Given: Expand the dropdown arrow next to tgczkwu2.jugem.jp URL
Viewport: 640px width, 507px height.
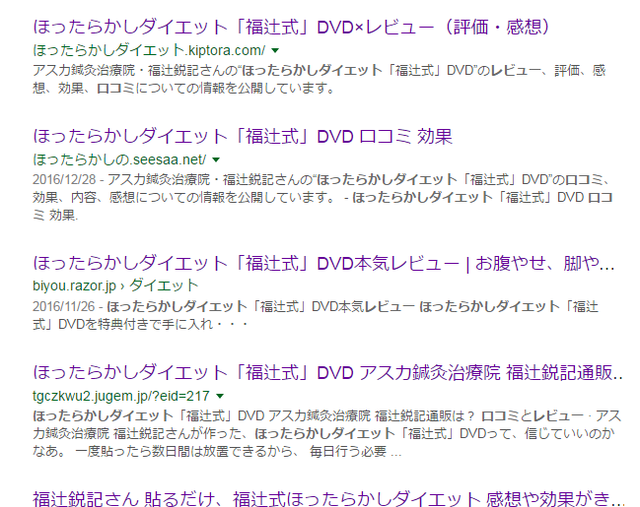Looking at the screenshot, I should [220, 396].
